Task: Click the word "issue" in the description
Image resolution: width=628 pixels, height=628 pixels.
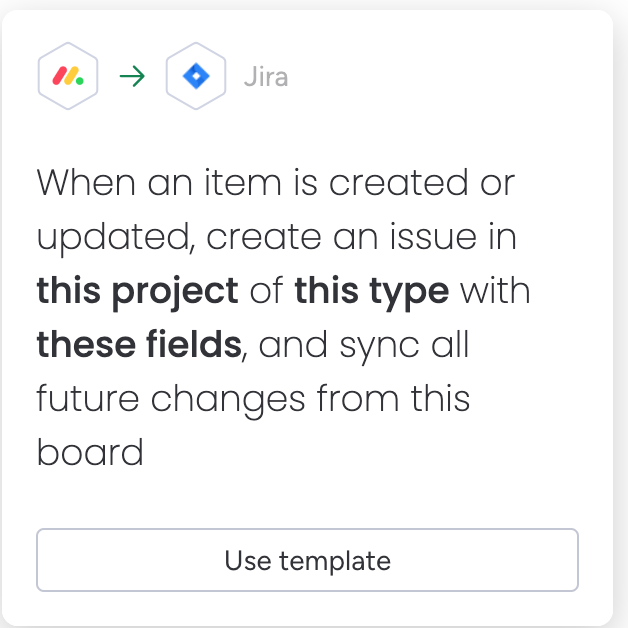Action: coord(434,238)
